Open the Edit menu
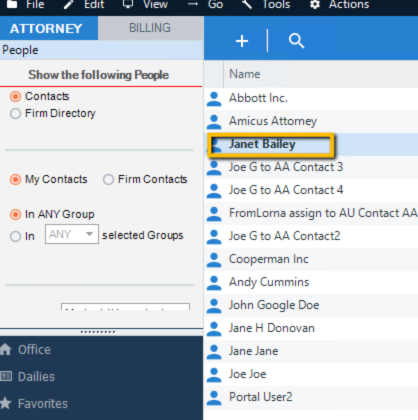Screen dimensions: 418x420 pos(94,4)
